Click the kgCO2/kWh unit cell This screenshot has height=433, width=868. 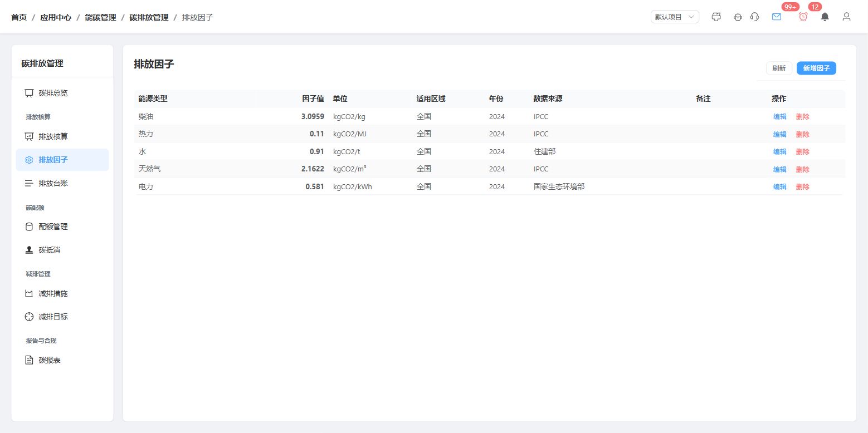[x=353, y=186]
